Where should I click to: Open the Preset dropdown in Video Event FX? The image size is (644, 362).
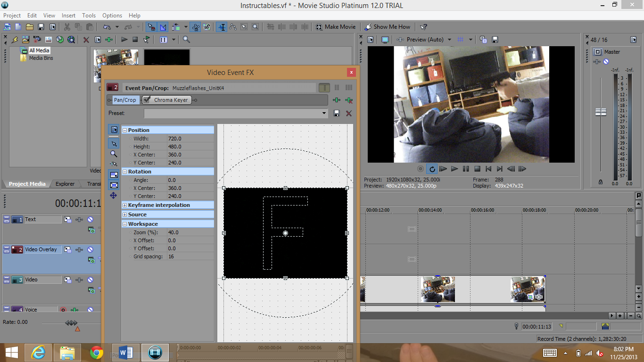click(x=324, y=113)
